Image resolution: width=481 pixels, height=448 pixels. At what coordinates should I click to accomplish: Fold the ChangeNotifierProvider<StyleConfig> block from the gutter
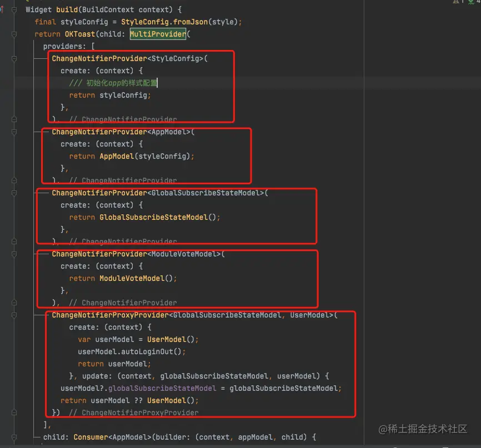14,59
